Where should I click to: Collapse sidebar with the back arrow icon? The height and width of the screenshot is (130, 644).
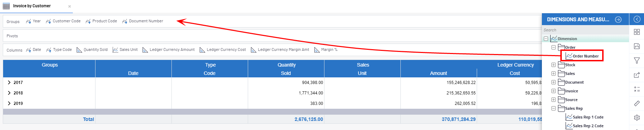pos(637,19)
